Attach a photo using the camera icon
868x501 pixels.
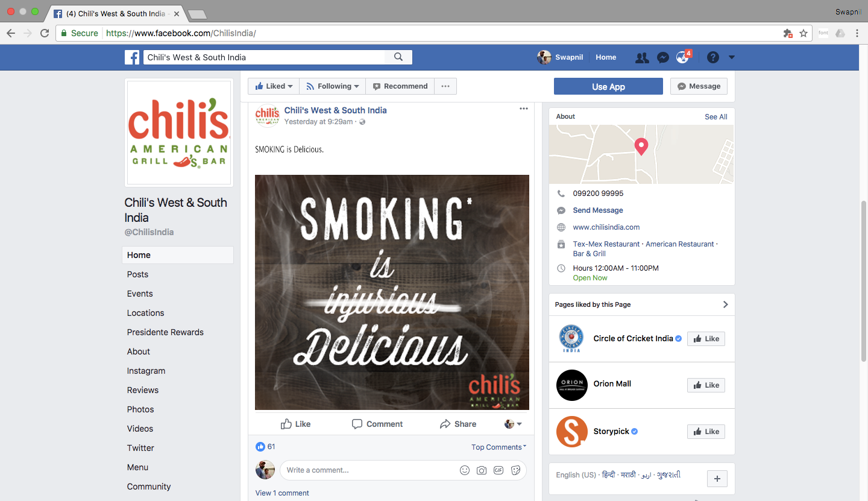481,470
